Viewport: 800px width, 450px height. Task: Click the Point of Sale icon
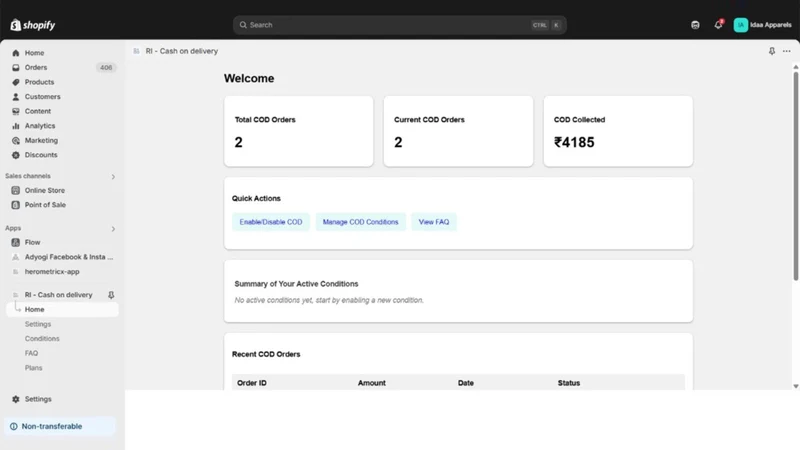point(16,205)
